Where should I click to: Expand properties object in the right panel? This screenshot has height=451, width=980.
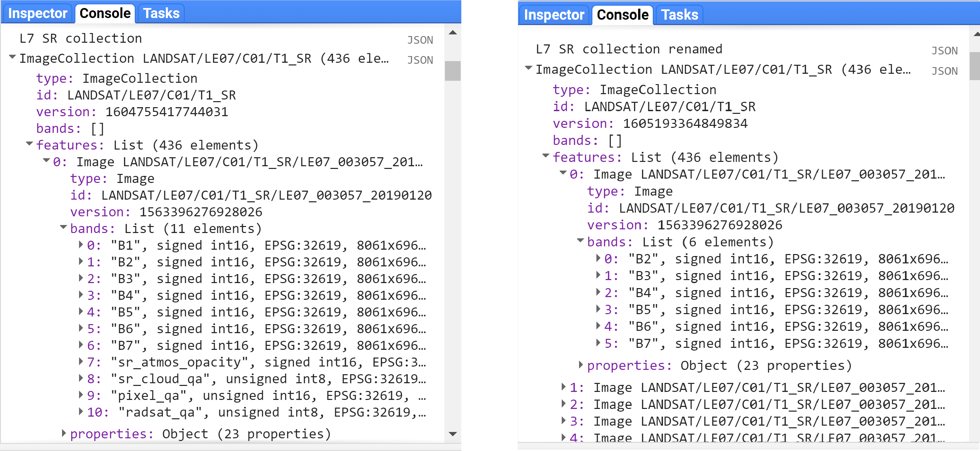[581, 365]
